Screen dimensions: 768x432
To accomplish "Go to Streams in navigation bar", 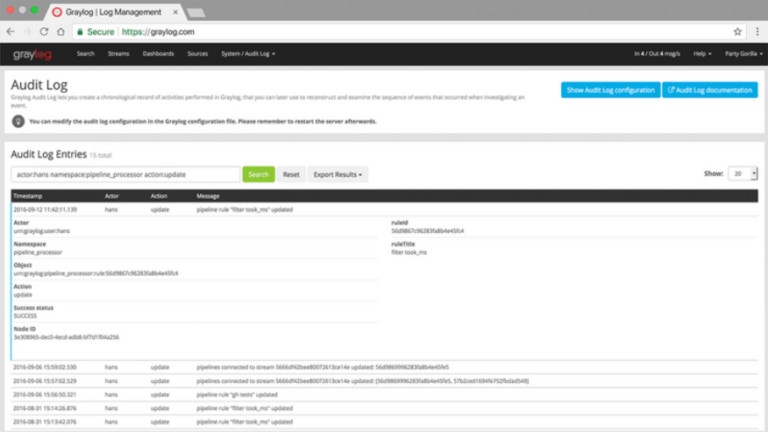I will (x=118, y=54).
